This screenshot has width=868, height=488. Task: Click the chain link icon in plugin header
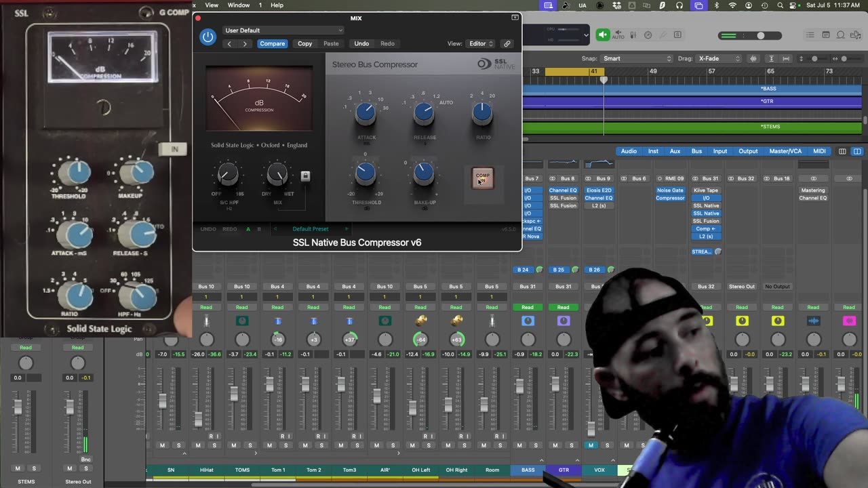pyautogui.click(x=507, y=43)
